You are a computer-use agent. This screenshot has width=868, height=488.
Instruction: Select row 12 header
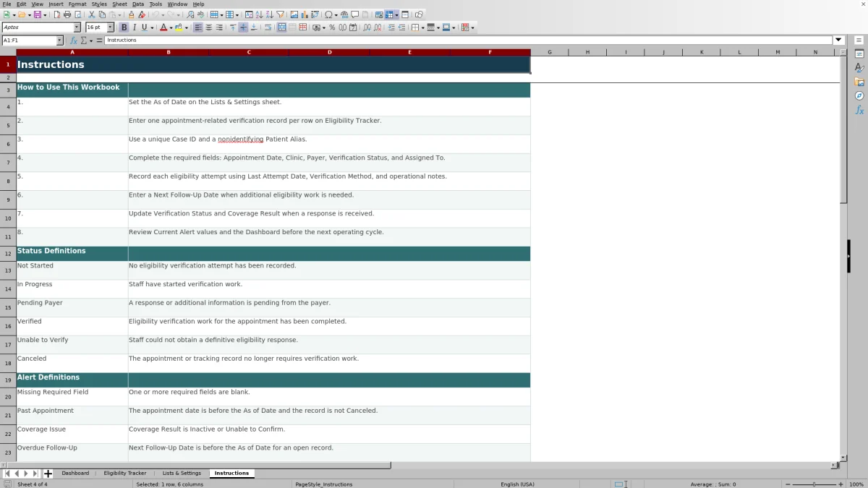(x=8, y=254)
